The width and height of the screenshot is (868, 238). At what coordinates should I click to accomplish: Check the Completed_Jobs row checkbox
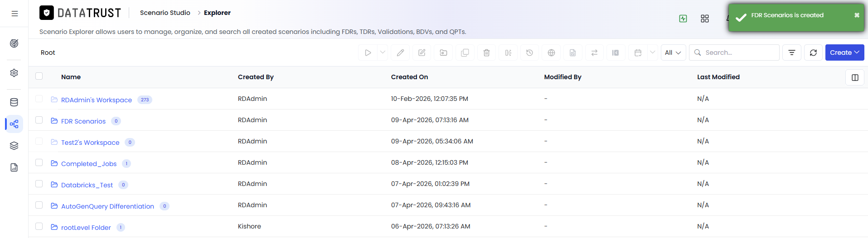click(39, 162)
